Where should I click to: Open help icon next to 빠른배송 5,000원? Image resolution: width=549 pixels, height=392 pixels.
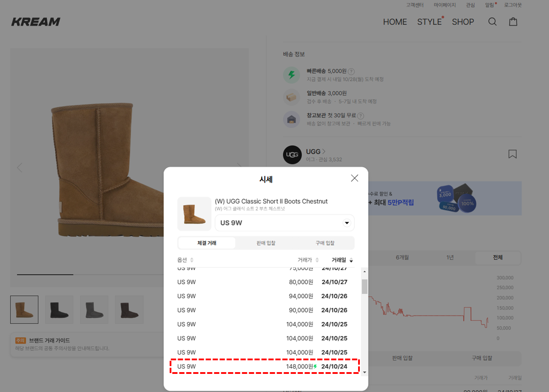351,71
